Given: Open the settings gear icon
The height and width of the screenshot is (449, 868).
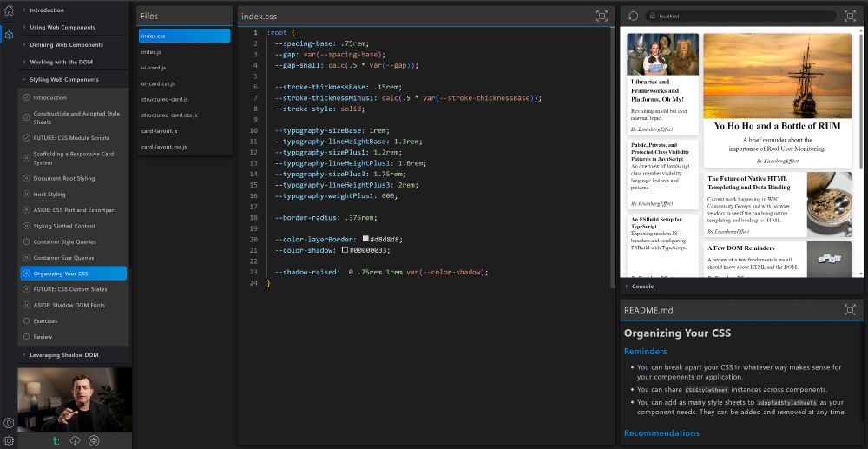Looking at the screenshot, I should (9, 440).
